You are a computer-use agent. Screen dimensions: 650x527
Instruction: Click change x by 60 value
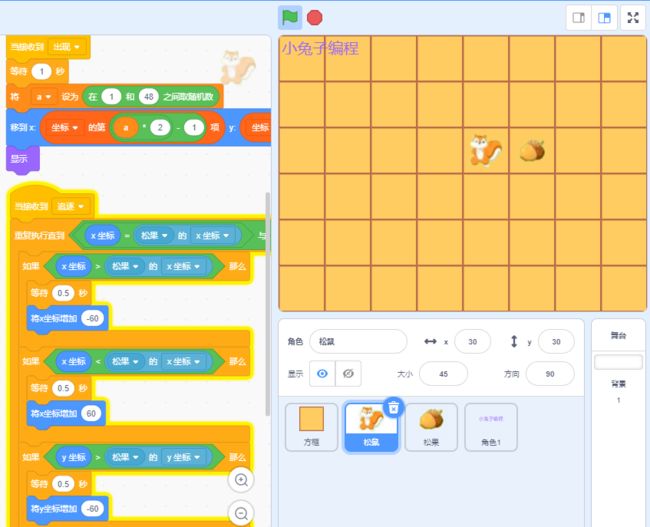pyautogui.click(x=91, y=413)
